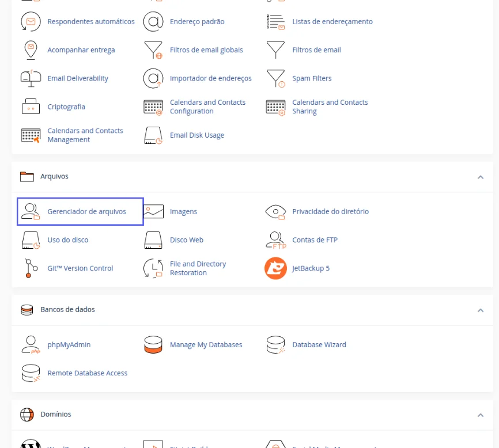Click the Endereço padrão at-sign icon
Viewport: 499px width, 448px height.
153,22
